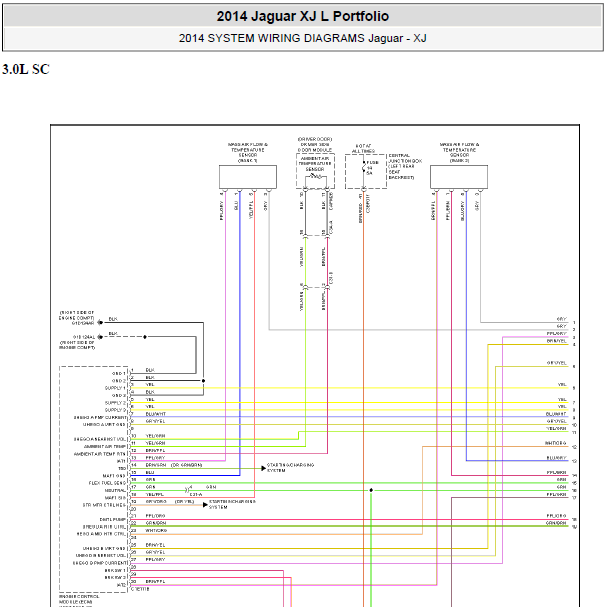Click the 'GND 1' pin label
This screenshot has width=605, height=607.
[119, 374]
